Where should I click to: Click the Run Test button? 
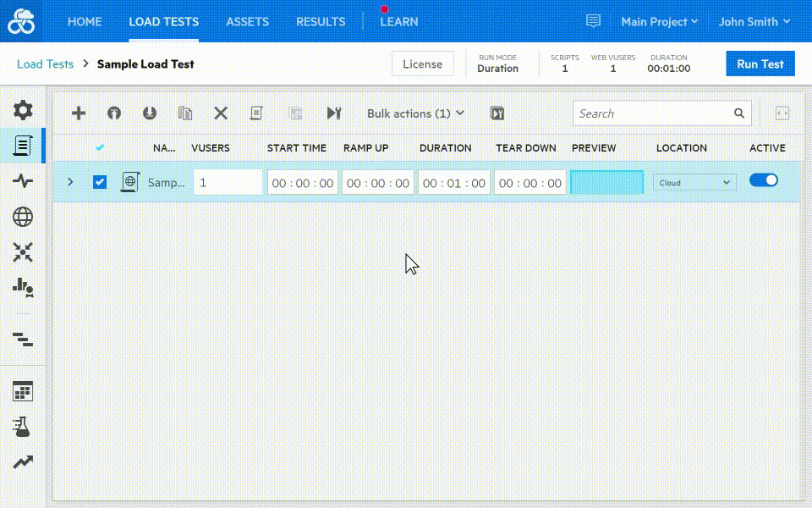[x=760, y=63]
